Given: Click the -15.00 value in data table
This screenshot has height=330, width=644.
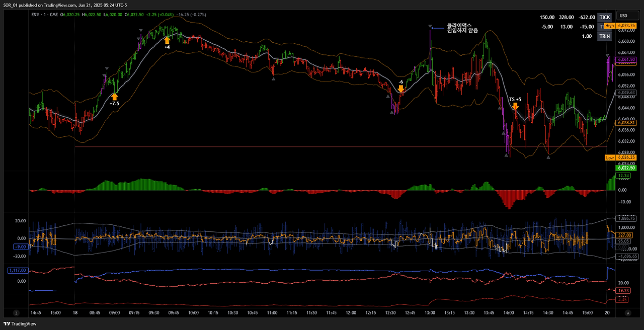Looking at the screenshot, I should [x=588, y=27].
